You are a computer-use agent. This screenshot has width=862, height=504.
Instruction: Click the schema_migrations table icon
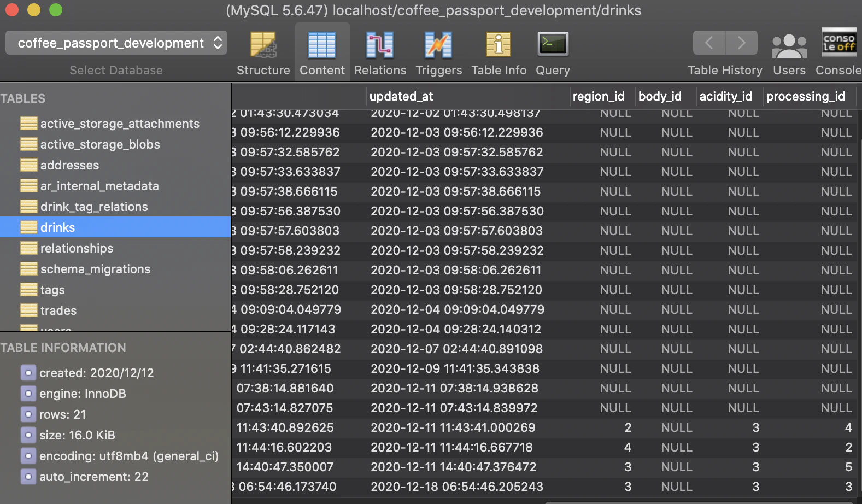28,269
